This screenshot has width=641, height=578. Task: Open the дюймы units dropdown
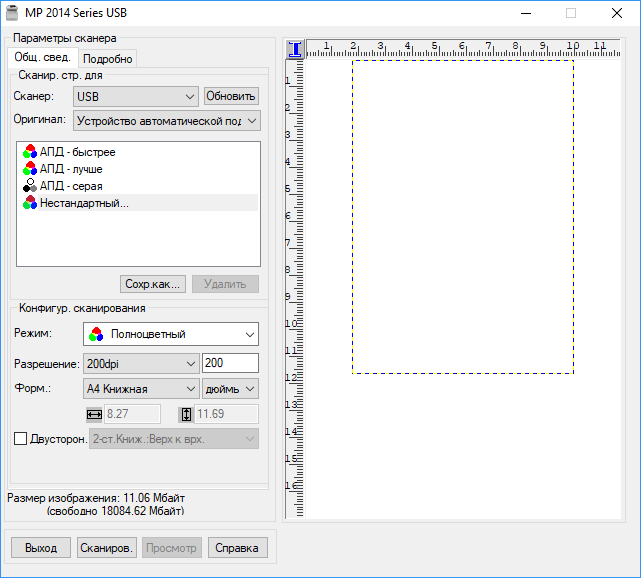pyautogui.click(x=231, y=389)
